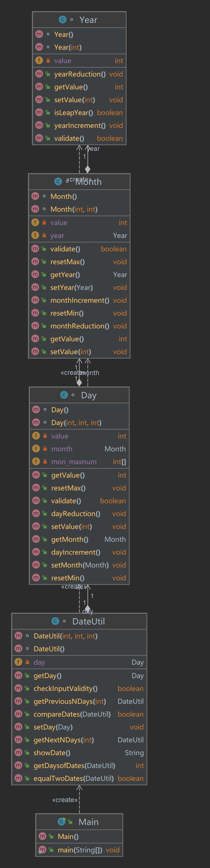Image resolution: width=210 pixels, height=868 pixels.
Task: Click the Month class title
Action: [x=88, y=182]
